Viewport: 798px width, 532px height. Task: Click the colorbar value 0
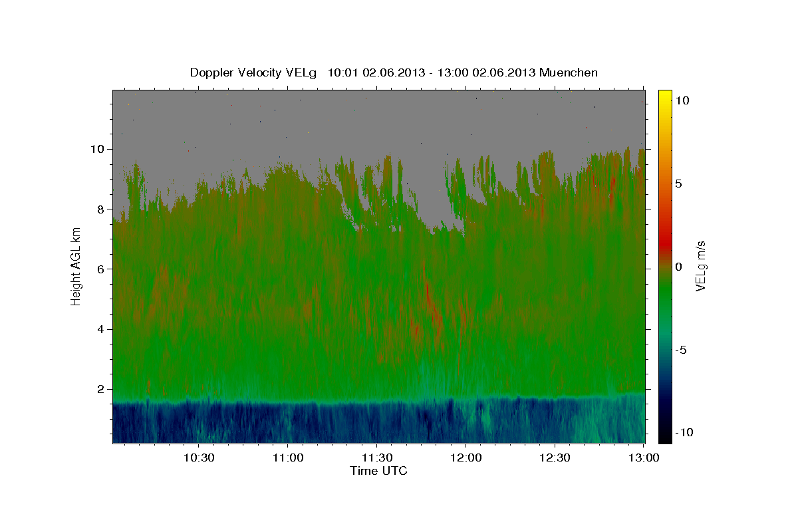tap(679, 267)
